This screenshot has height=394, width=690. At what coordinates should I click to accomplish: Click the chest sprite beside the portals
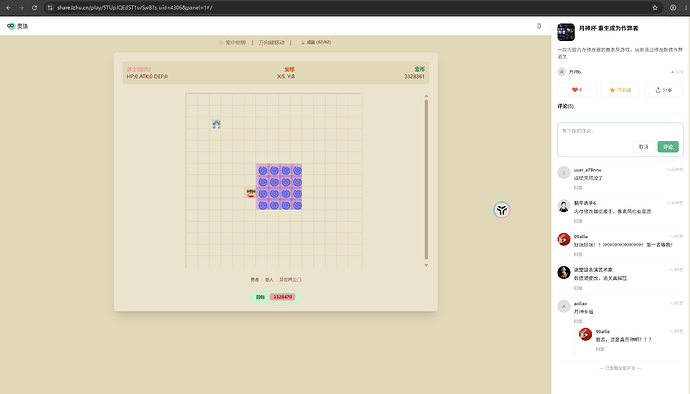click(x=251, y=193)
